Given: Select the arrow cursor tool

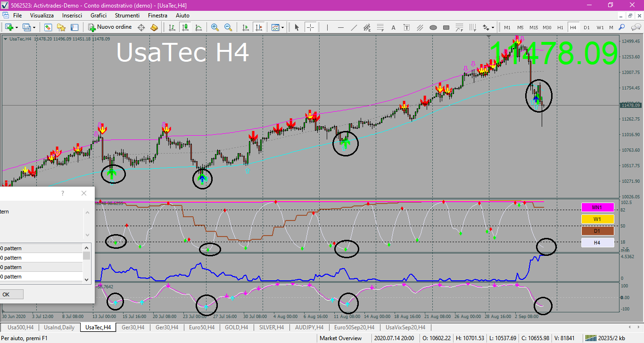Looking at the screenshot, I should tap(297, 27).
